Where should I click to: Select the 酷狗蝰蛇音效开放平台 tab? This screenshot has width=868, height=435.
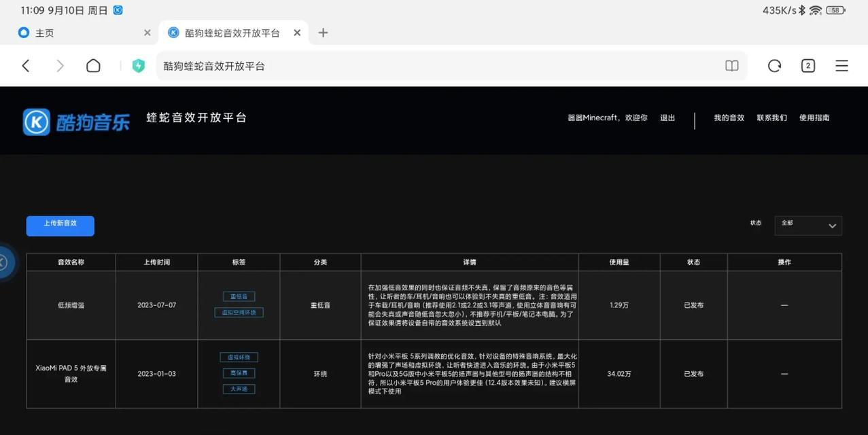coord(232,33)
